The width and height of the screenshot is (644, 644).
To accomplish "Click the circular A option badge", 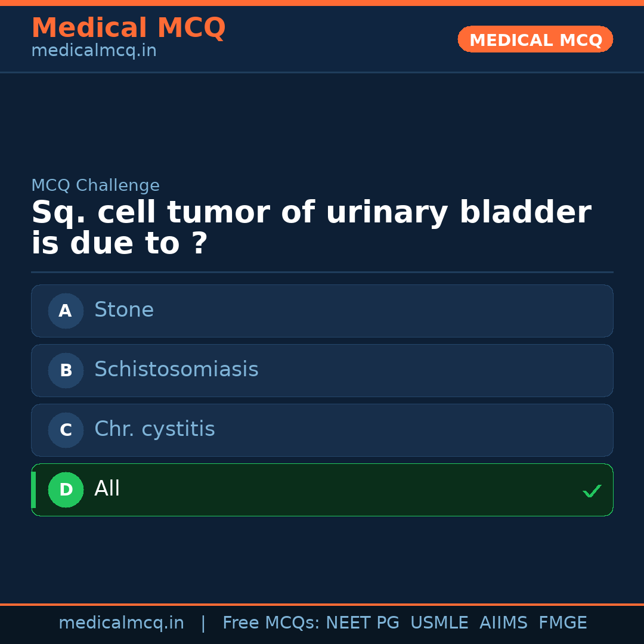I will (x=66, y=311).
